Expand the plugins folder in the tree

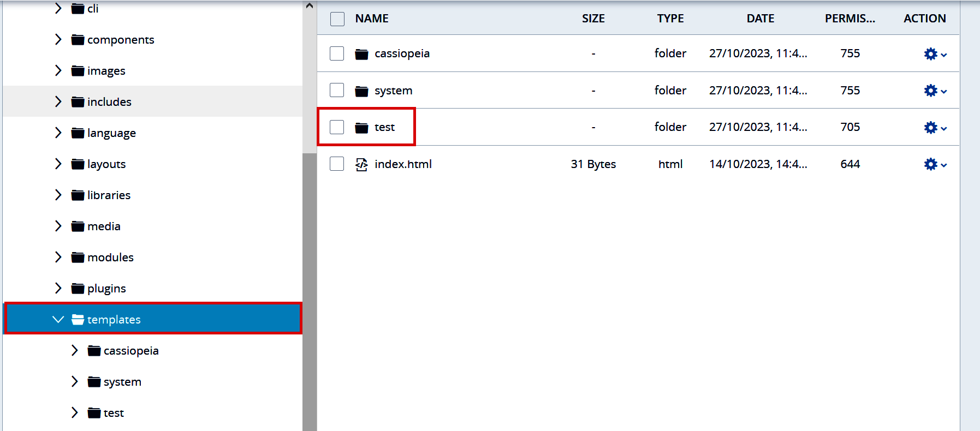(58, 288)
